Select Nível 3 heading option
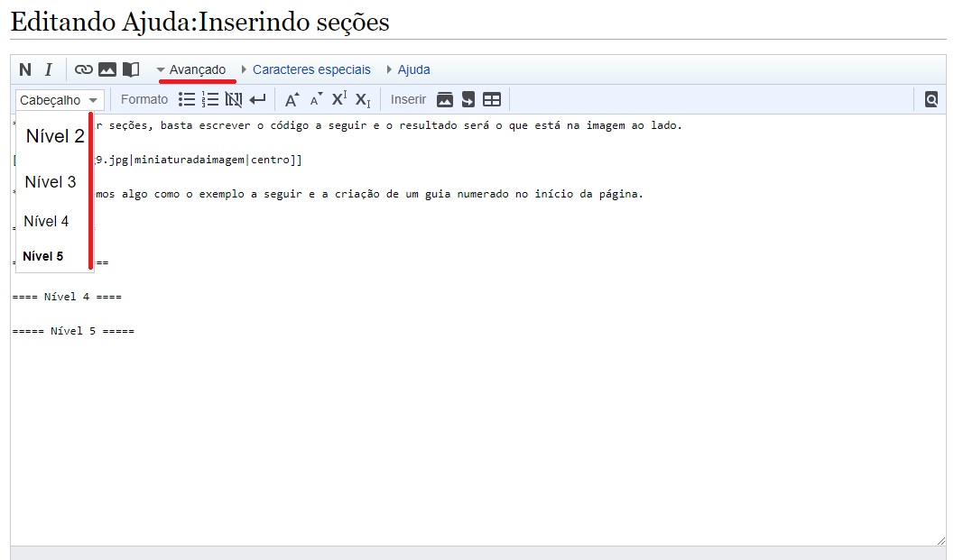 point(51,182)
